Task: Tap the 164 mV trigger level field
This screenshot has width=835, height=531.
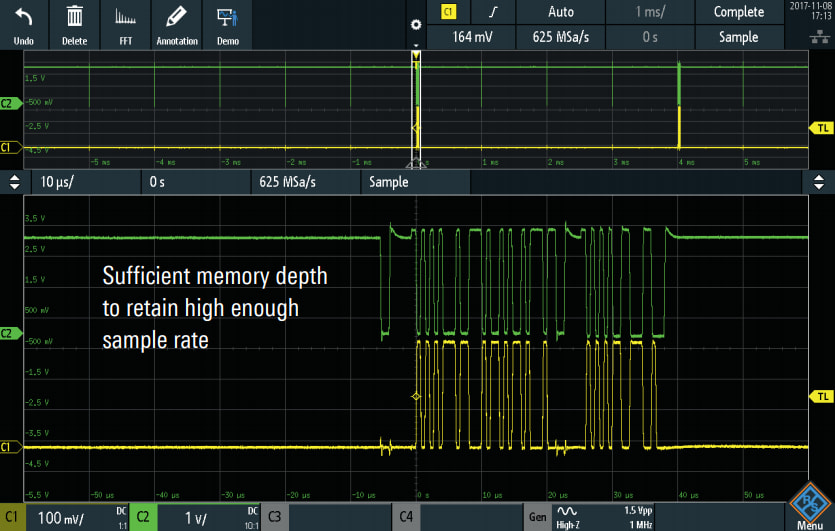Action: click(x=472, y=37)
